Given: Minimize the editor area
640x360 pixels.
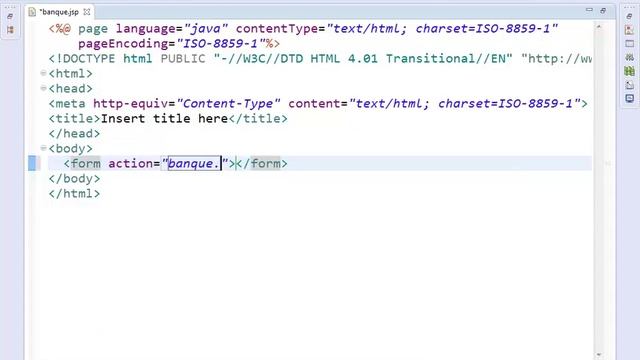Looking at the screenshot, I should click(589, 10).
